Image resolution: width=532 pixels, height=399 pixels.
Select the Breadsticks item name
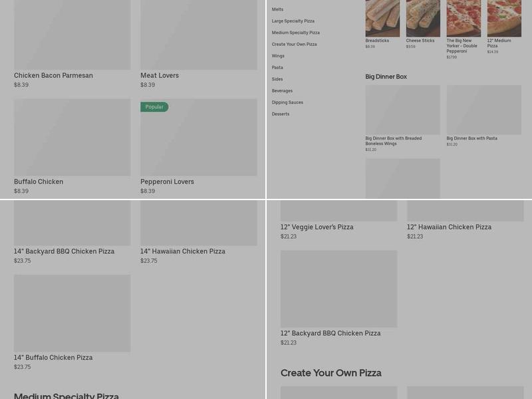pos(377,41)
